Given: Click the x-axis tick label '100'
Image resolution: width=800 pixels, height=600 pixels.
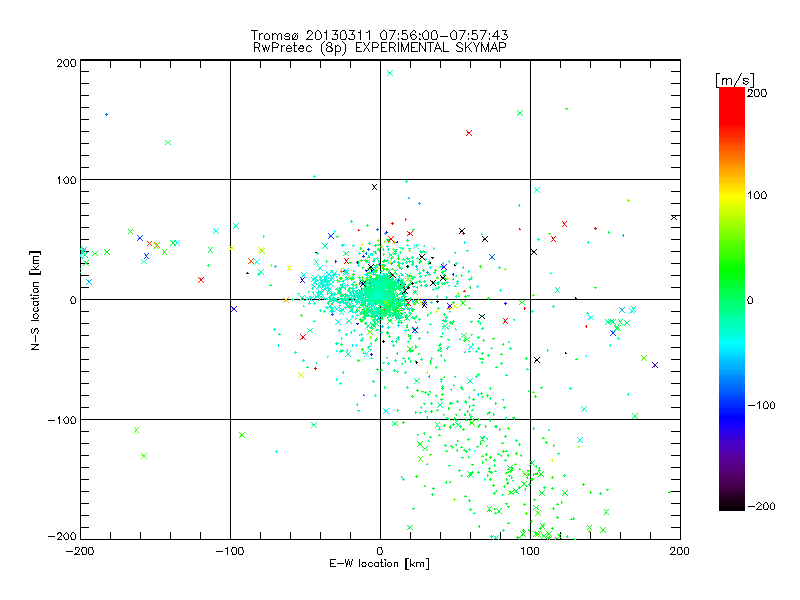Looking at the screenshot, I should click(x=530, y=551).
